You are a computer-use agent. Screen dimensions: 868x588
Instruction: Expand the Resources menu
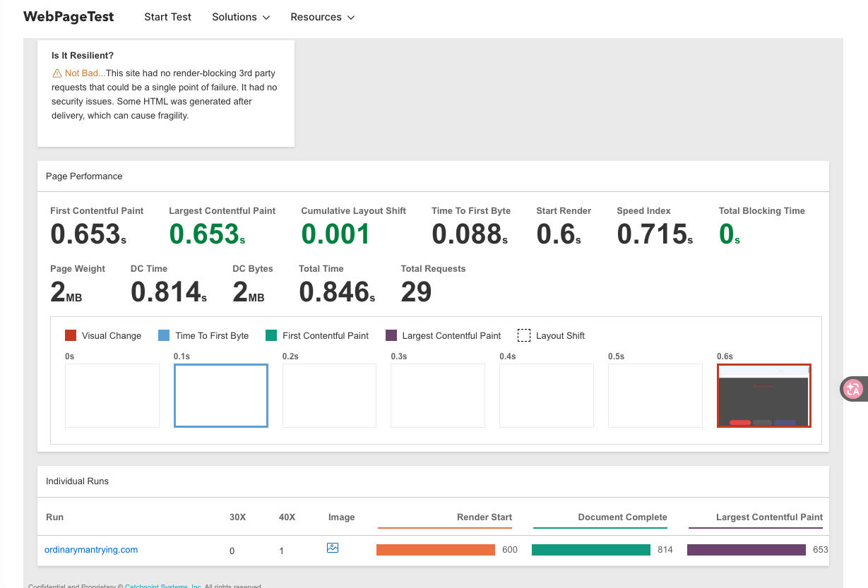(322, 17)
